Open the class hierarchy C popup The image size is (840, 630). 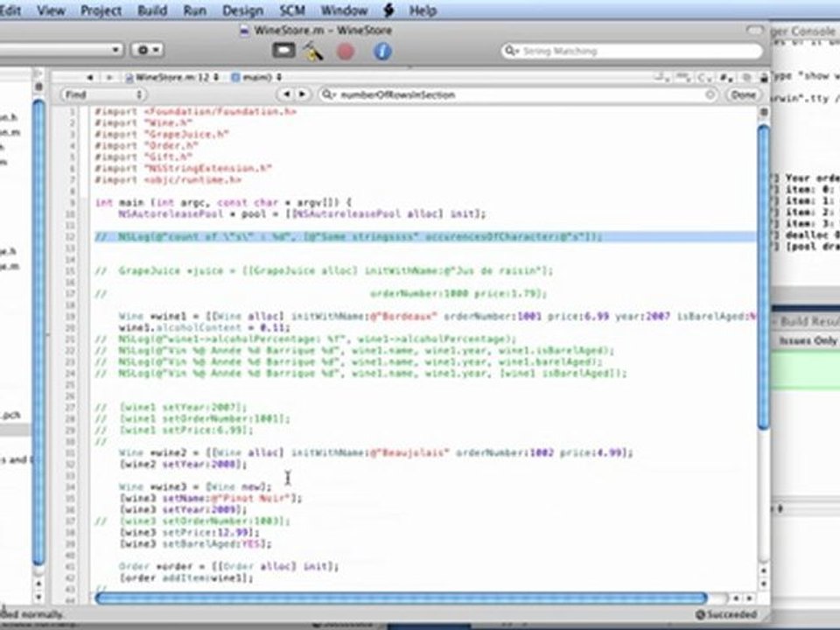pyautogui.click(x=705, y=78)
